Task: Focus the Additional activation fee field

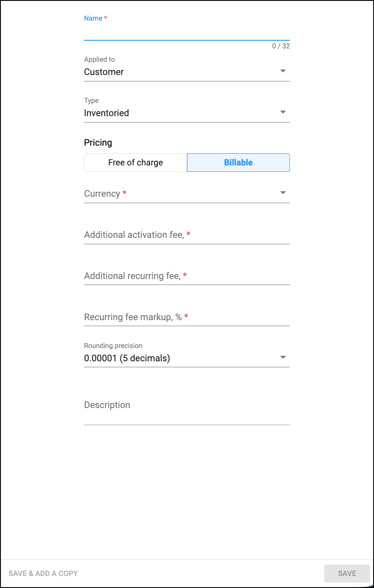Action: (187, 234)
